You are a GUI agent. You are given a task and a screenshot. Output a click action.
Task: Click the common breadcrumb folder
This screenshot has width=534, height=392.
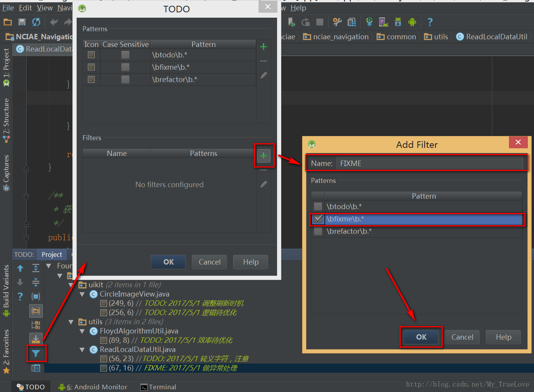[x=396, y=37]
